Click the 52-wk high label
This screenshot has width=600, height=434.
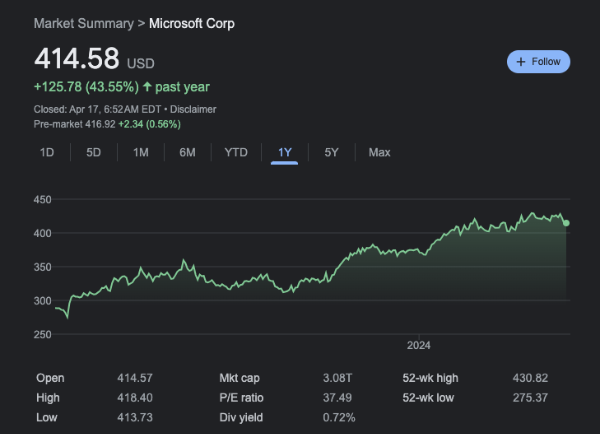pyautogui.click(x=430, y=378)
